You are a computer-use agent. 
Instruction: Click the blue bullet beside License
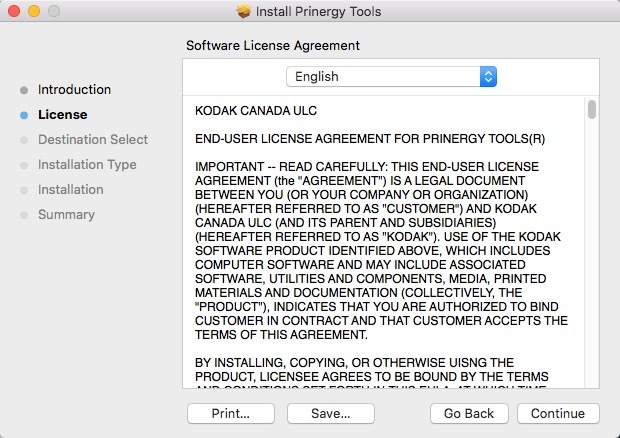click(24, 115)
